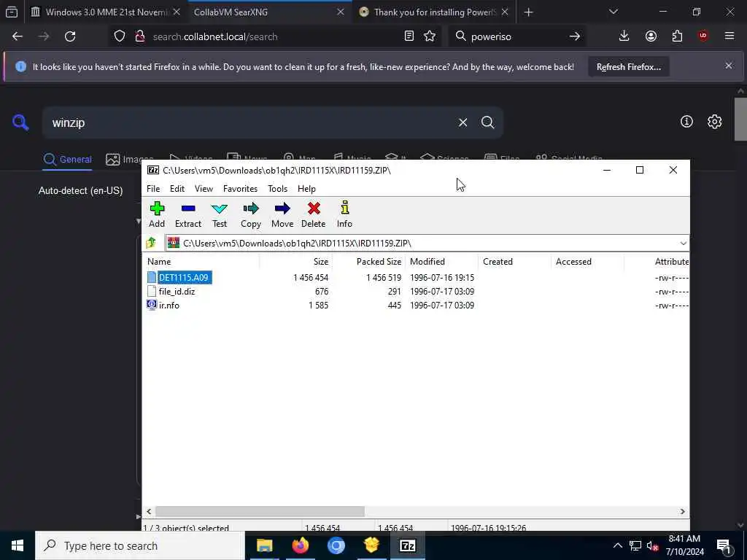This screenshot has height=560, width=747.
Task: Click the horizontal scrollbar thumb in 7-Zip
Action: point(260,511)
